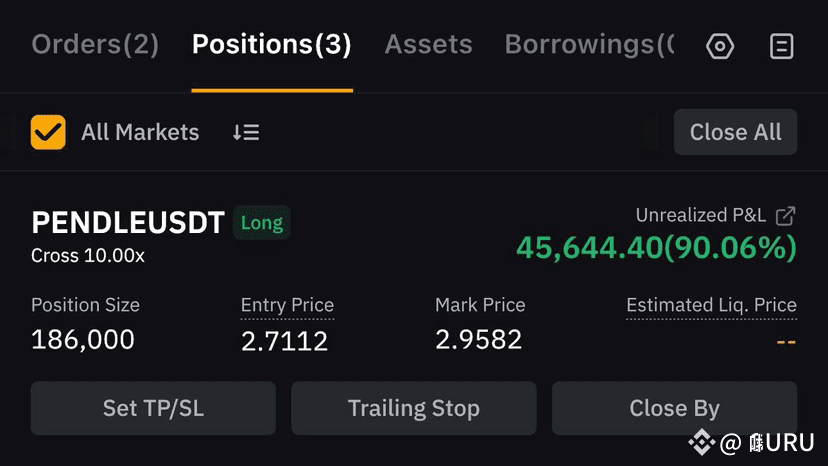The image size is (828, 466).
Task: Switch to the Orders(2) tab
Action: click(95, 44)
